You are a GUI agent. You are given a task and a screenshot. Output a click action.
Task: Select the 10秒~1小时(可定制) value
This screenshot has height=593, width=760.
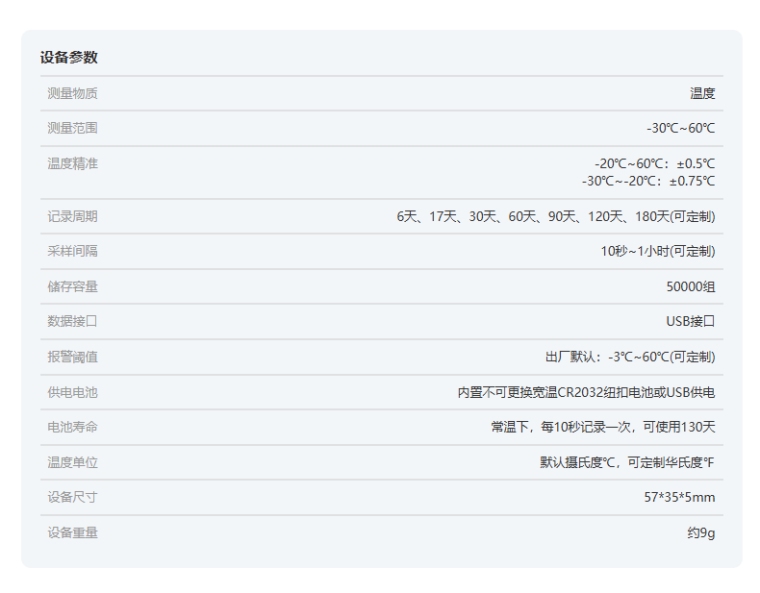click(x=657, y=251)
